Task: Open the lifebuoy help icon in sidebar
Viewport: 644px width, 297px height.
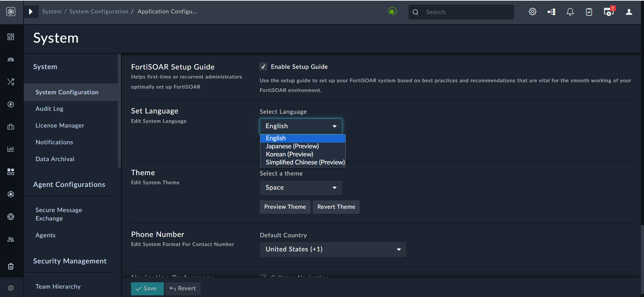Action: pos(11,217)
